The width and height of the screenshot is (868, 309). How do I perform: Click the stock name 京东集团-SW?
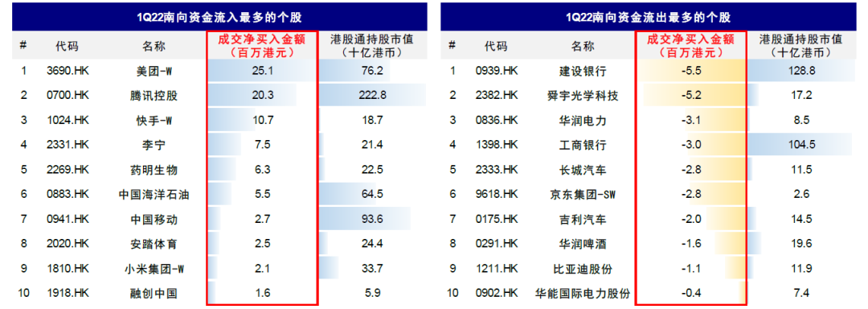tap(583, 195)
